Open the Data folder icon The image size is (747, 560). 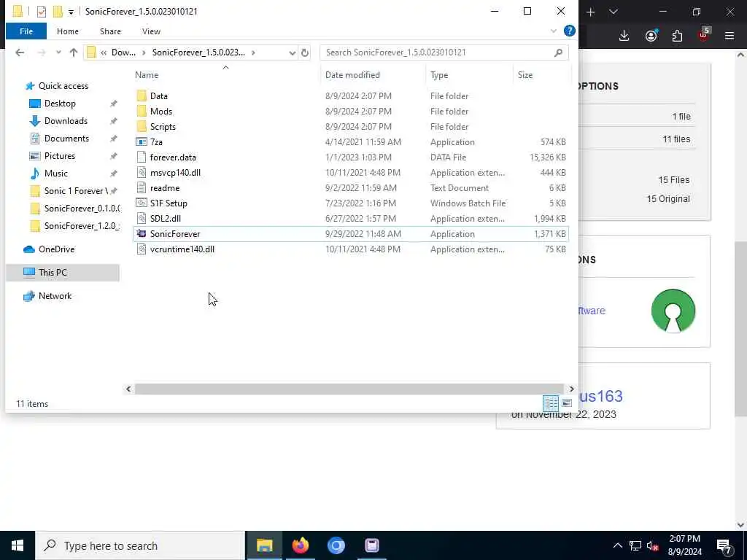(x=142, y=96)
